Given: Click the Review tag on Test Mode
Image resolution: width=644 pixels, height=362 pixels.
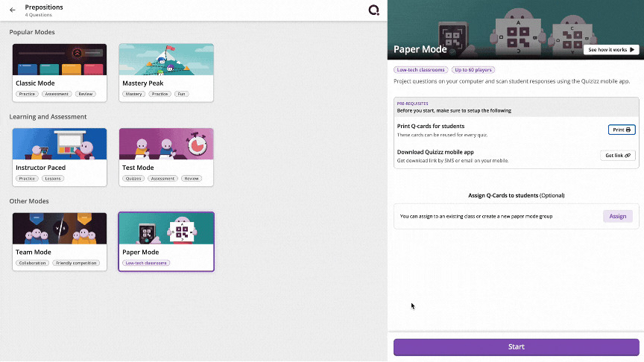Looking at the screenshot, I should click(192, 179).
